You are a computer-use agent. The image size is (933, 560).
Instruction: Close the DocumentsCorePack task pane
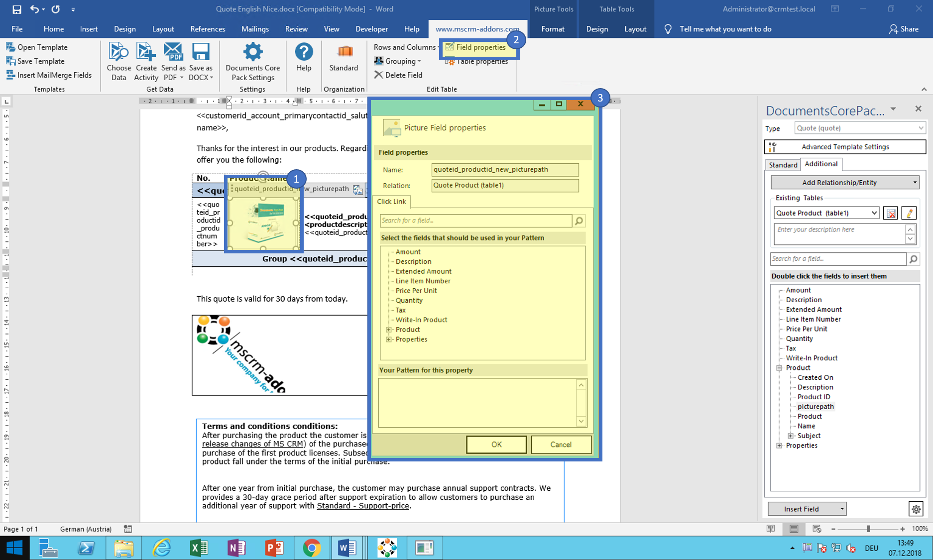[x=918, y=109]
